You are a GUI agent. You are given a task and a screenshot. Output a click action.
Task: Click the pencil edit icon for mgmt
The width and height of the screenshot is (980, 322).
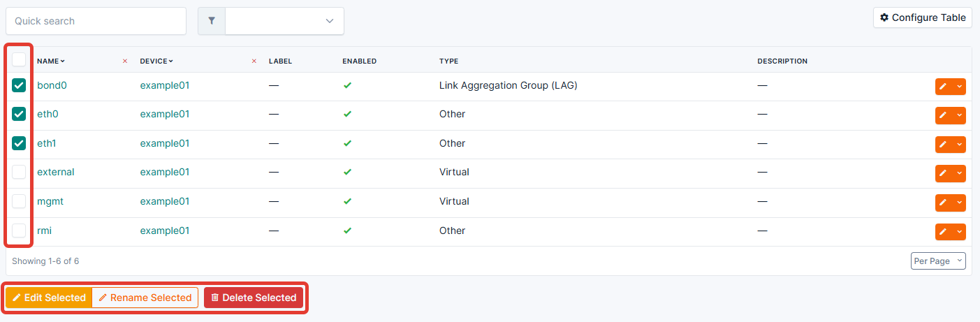(943, 203)
